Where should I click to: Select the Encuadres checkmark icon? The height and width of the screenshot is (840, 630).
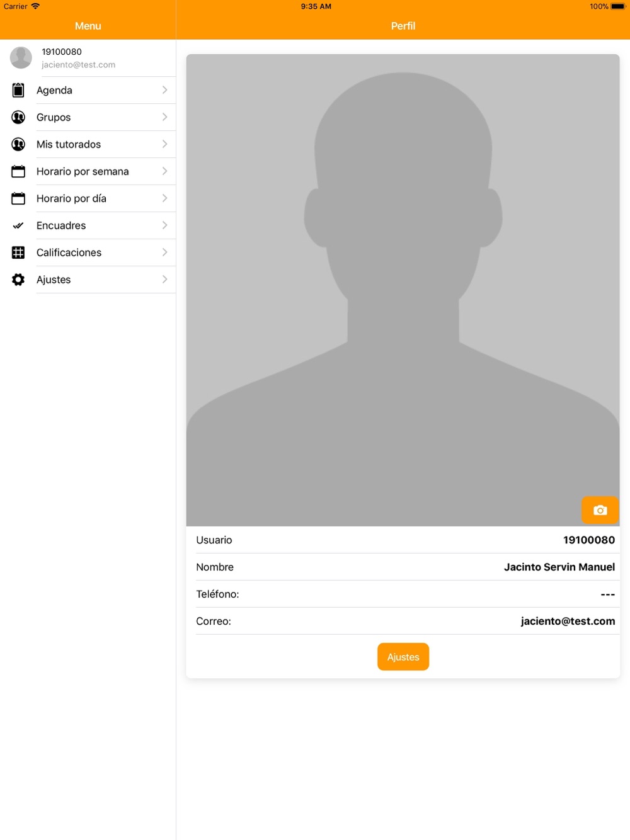[x=18, y=225]
